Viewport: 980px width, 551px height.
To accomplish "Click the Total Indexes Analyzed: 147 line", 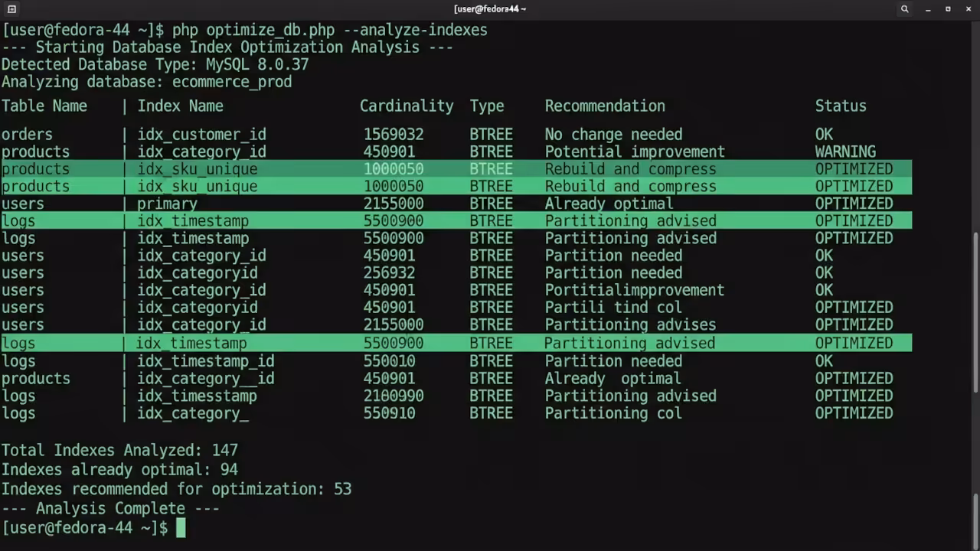I will point(119,451).
